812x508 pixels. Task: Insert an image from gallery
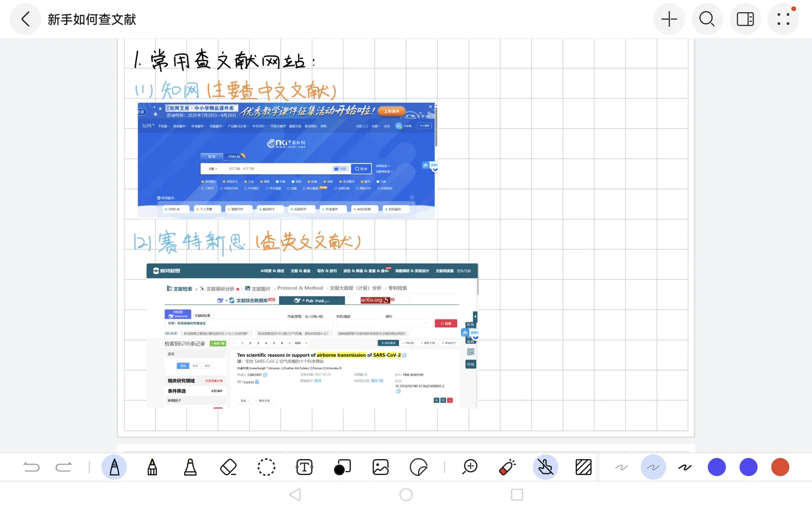[381, 467]
